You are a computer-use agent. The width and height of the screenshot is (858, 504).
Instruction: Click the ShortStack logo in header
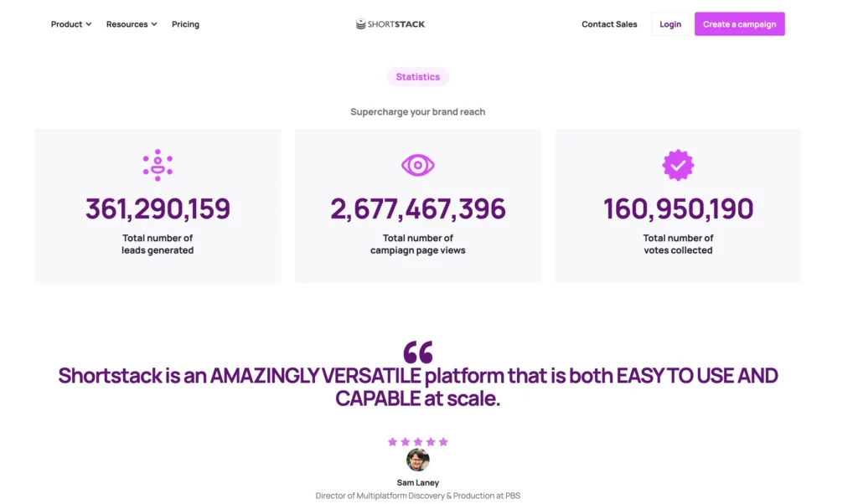(x=390, y=24)
